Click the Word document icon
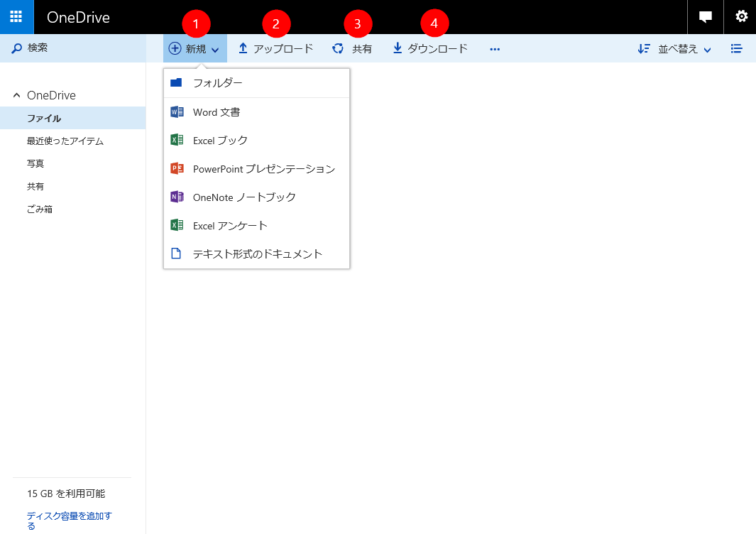The image size is (756, 534). (x=177, y=112)
